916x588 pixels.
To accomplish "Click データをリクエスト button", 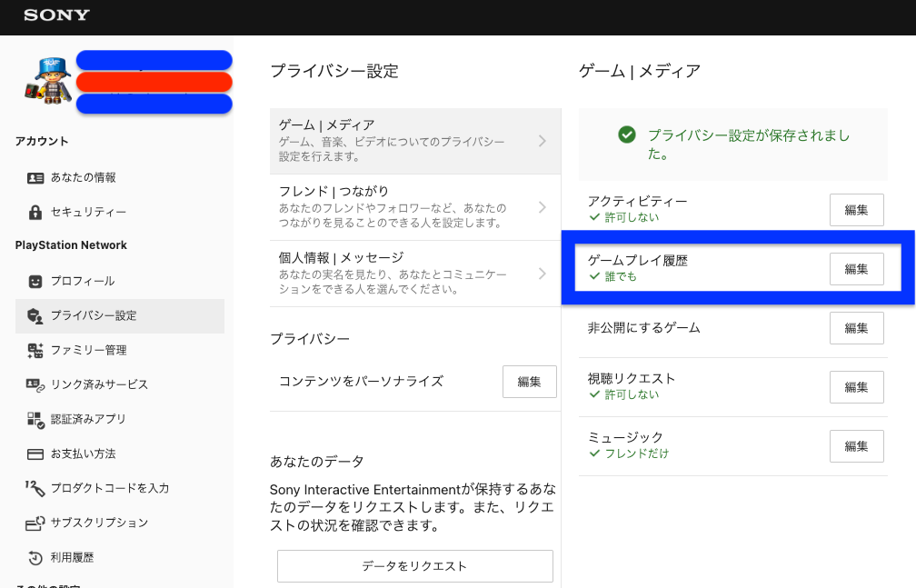I will pos(414,566).
